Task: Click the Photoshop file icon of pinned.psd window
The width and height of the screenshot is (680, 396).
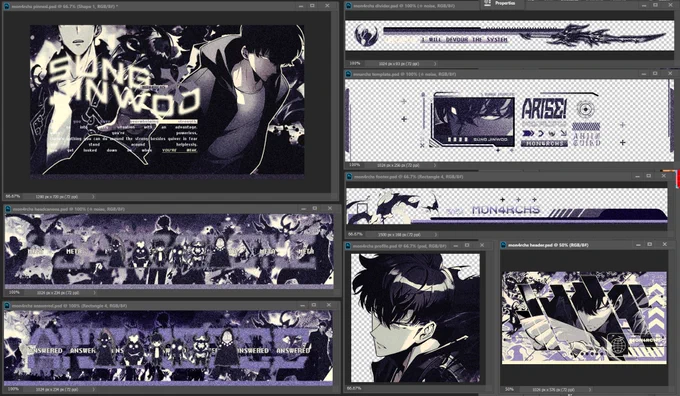Action: click(x=7, y=7)
